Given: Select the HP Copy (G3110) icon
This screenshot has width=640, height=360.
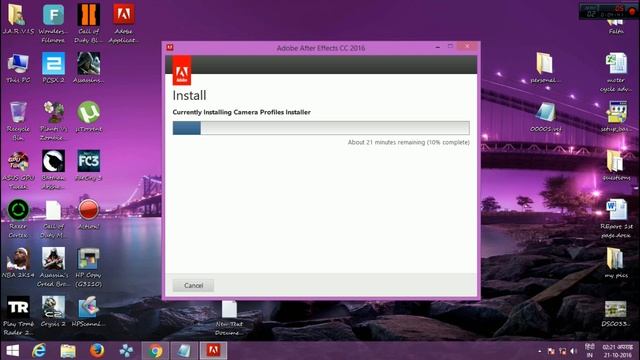Looking at the screenshot, I should (x=88, y=267).
